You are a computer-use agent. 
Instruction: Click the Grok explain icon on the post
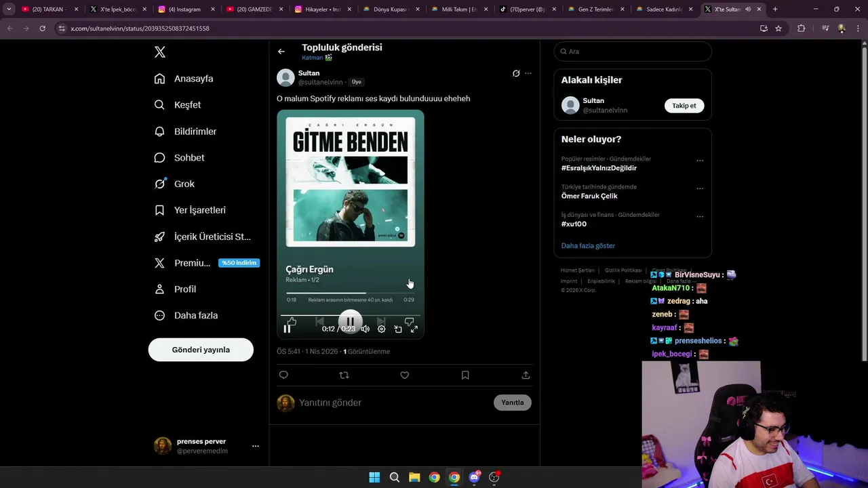click(x=516, y=73)
